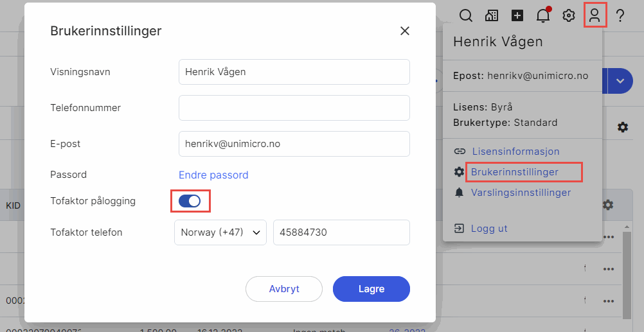Open the three-dot row actions menu
The width and height of the screenshot is (644, 332).
[607, 237]
